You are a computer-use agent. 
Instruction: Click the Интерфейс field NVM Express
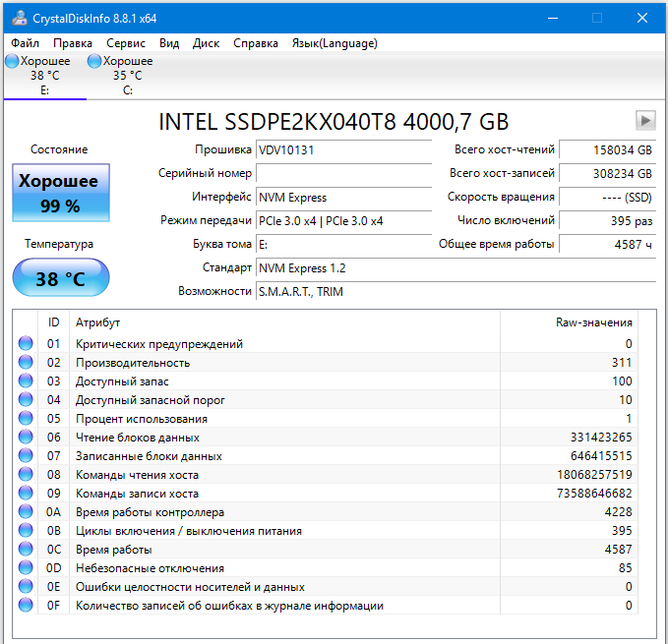click(x=343, y=198)
